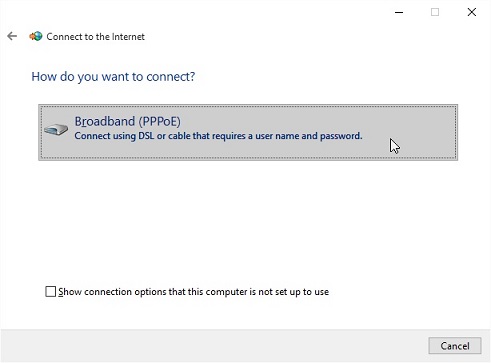Select the broadband modem icon
This screenshot has height=363, width=491.
pos(56,129)
